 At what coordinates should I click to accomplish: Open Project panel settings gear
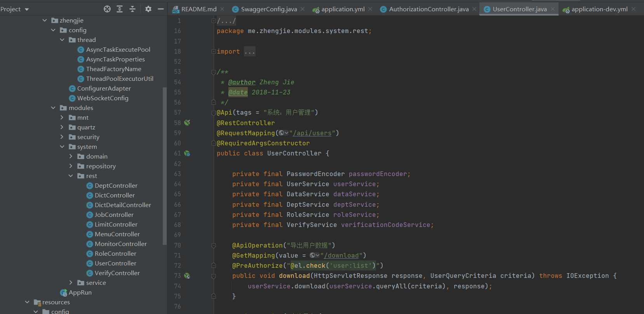point(148,9)
